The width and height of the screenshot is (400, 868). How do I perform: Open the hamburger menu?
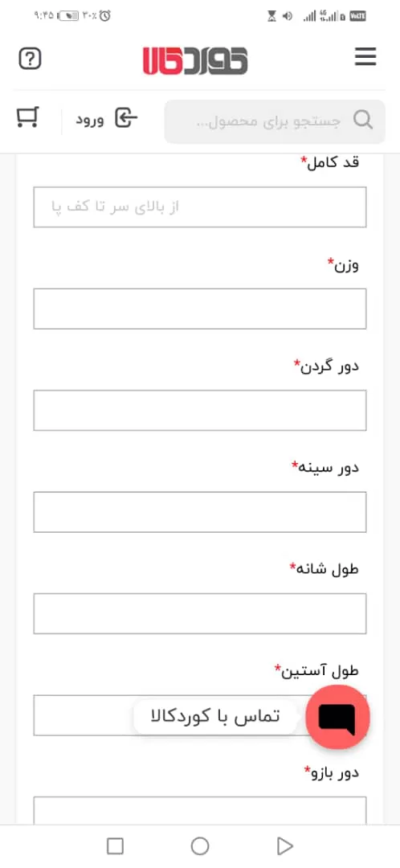(x=365, y=56)
